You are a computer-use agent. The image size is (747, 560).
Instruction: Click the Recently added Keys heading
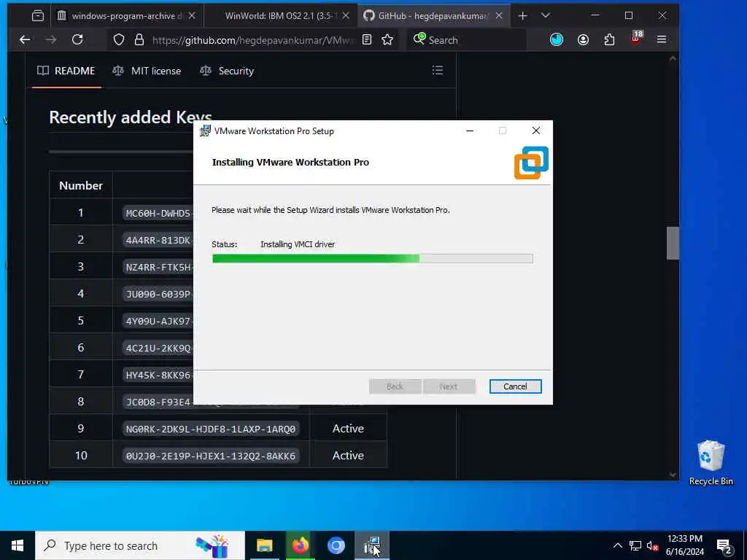coord(131,117)
